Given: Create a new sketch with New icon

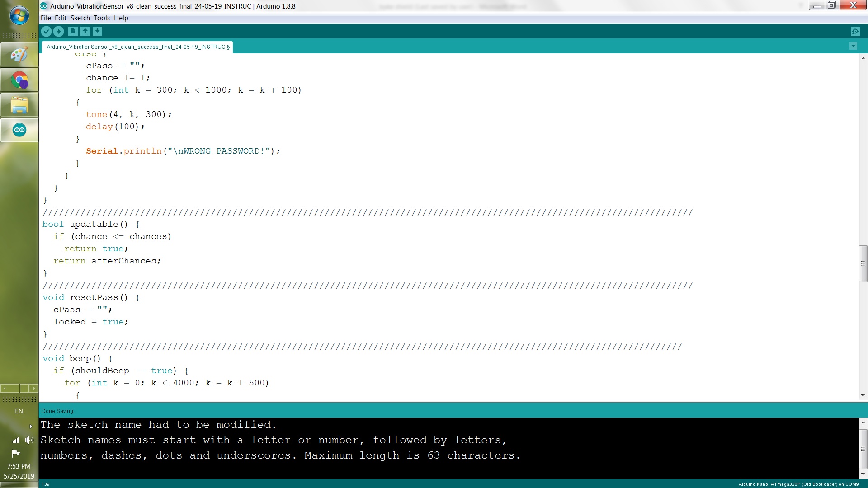Looking at the screenshot, I should point(73,31).
